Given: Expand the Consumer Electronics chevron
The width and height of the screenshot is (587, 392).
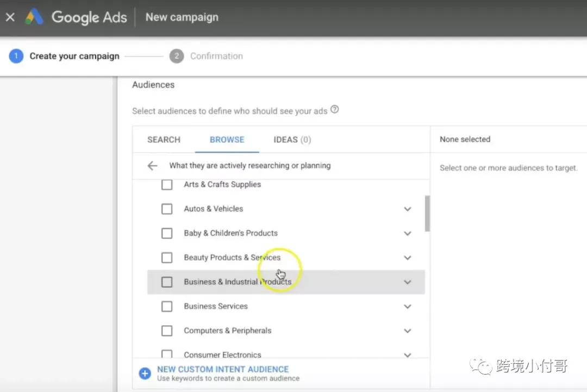Looking at the screenshot, I should [407, 355].
